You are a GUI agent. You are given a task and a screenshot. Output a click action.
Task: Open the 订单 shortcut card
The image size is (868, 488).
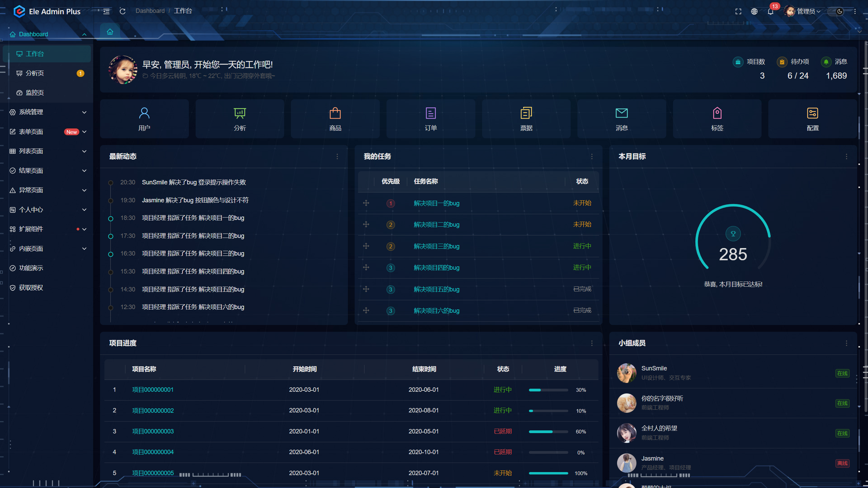(x=431, y=119)
